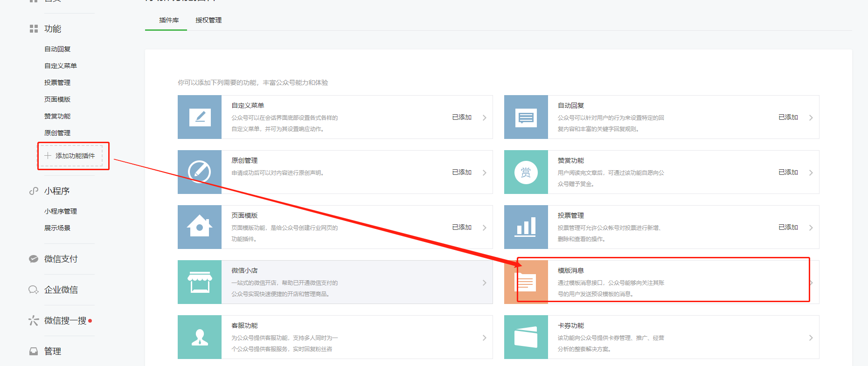Click the 投票管理 bar chart icon
Image resolution: width=868 pixels, height=366 pixels.
coord(526,227)
